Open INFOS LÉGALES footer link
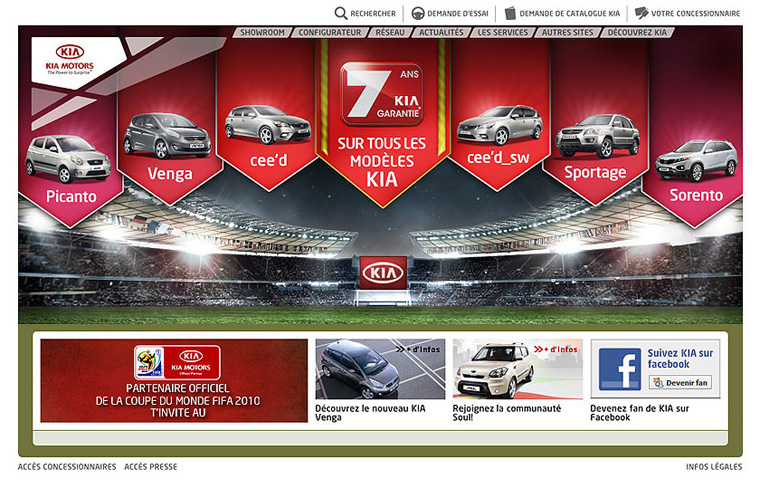The width and height of the screenshot is (760, 498). pyautogui.click(x=713, y=466)
